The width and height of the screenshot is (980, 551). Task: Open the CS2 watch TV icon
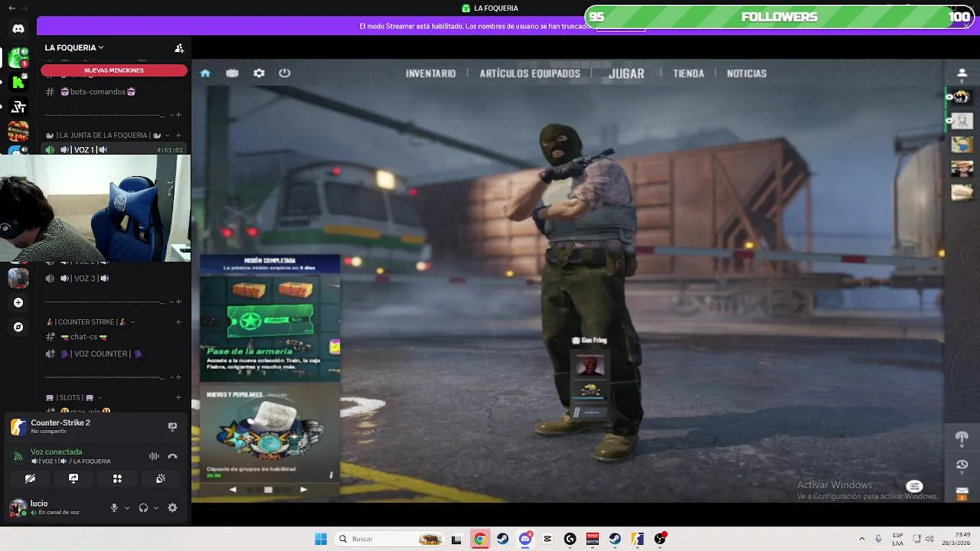tap(232, 73)
